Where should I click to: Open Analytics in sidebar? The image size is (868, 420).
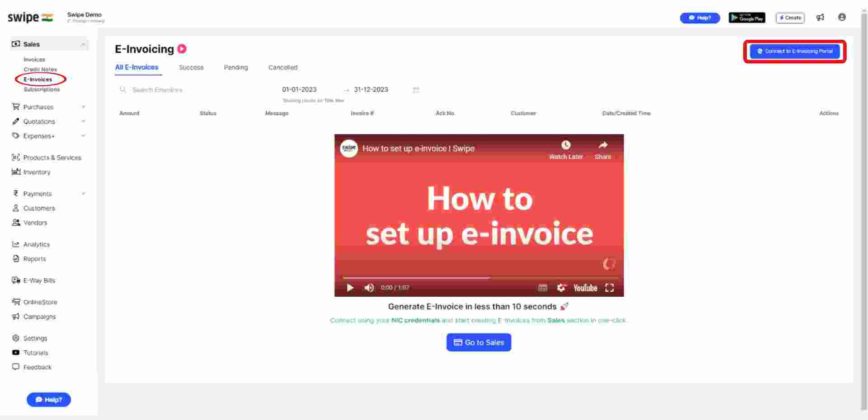(31, 244)
